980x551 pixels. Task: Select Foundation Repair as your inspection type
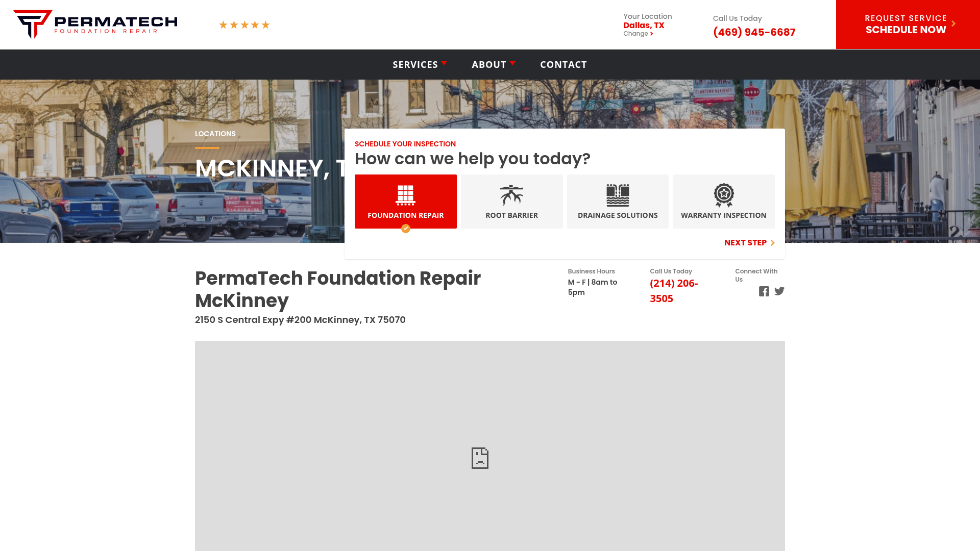click(x=406, y=201)
